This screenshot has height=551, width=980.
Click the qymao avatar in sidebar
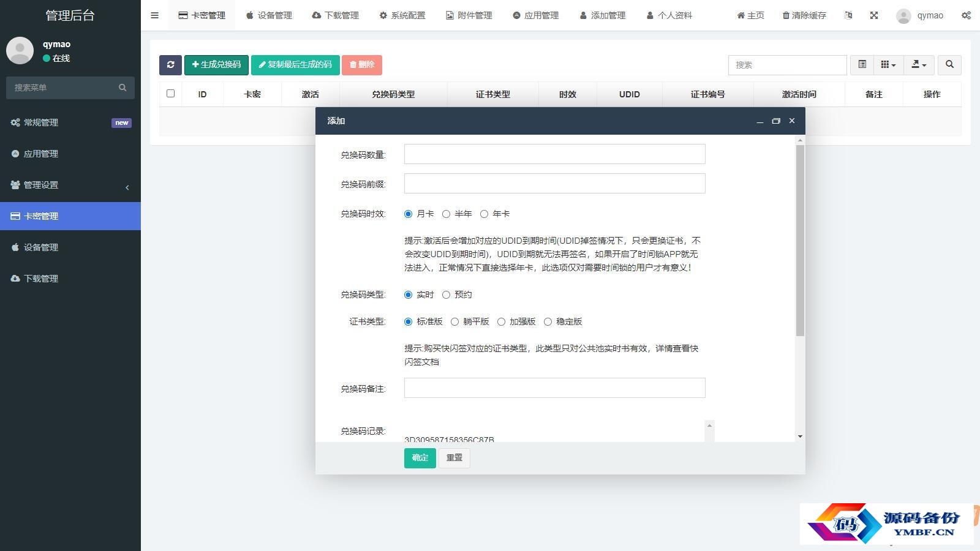(x=20, y=50)
